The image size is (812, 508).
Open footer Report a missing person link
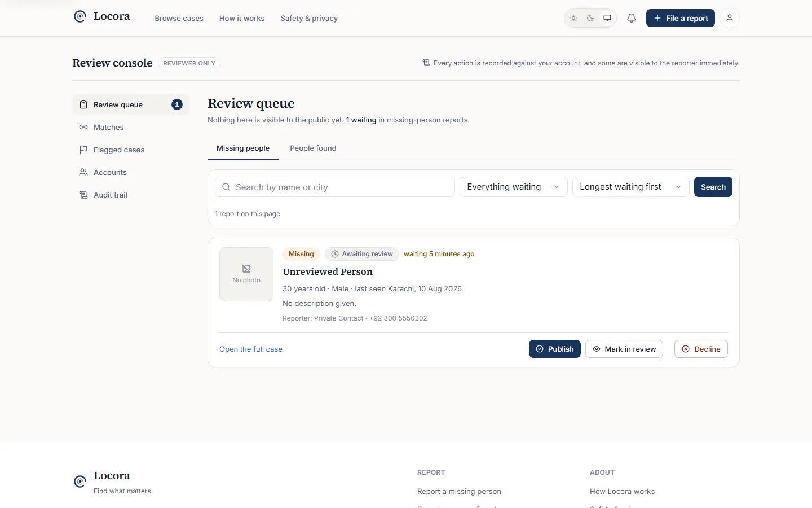click(x=459, y=491)
